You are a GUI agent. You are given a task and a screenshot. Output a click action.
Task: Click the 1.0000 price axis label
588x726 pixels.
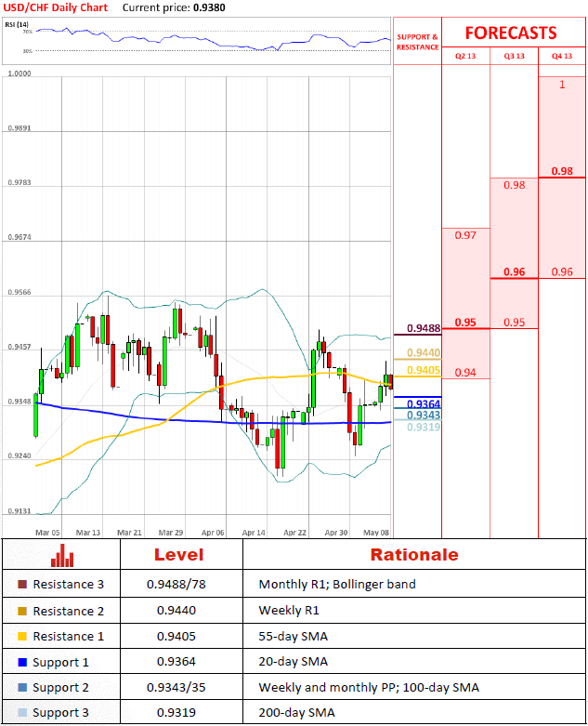(x=20, y=73)
